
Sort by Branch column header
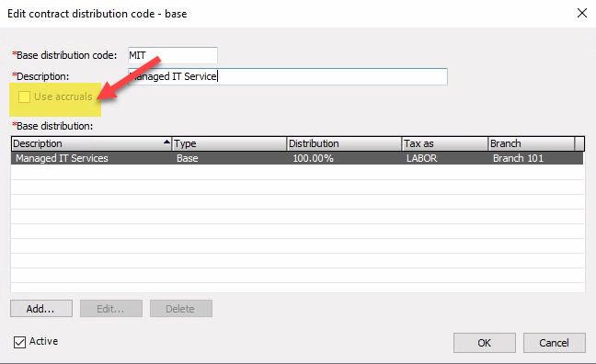(x=532, y=143)
